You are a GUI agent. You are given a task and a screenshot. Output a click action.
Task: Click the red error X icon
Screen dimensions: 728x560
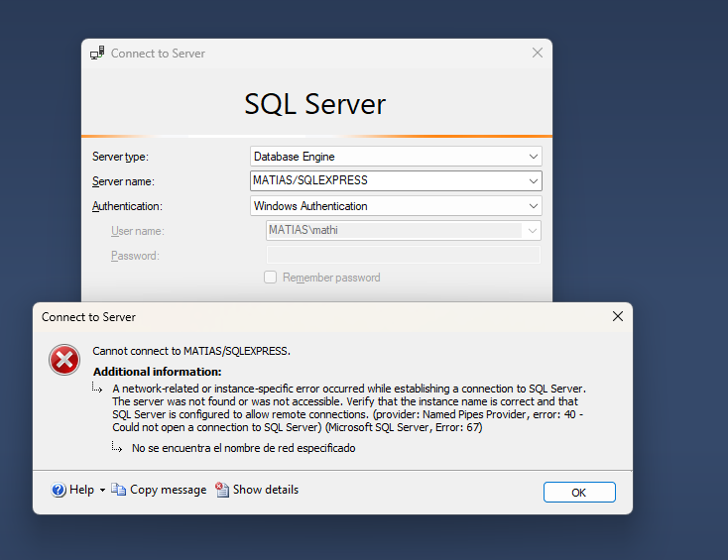coord(64,360)
